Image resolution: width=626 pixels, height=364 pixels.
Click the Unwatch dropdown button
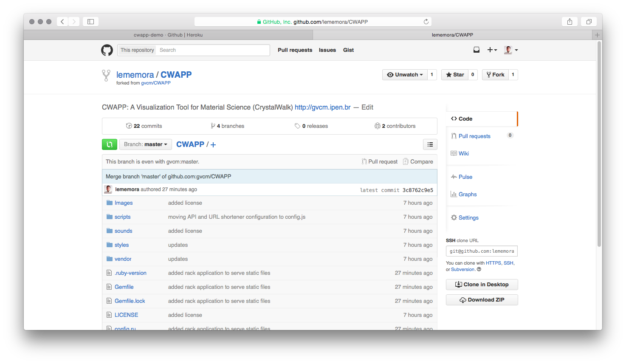(x=405, y=75)
